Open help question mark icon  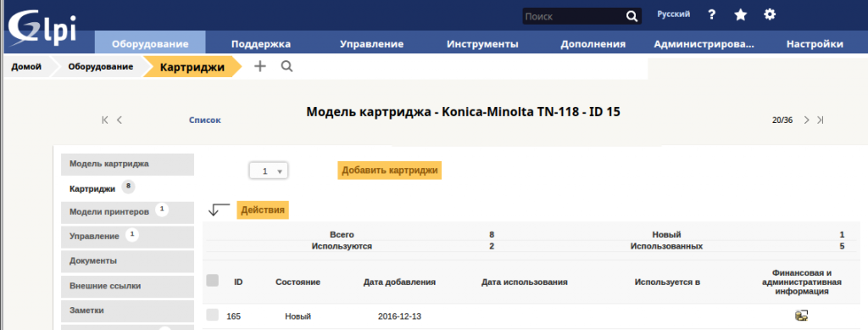pos(712,15)
